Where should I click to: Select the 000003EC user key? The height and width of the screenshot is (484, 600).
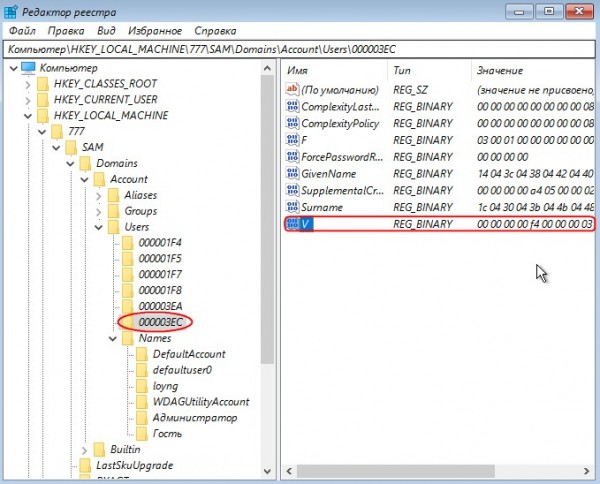(x=160, y=323)
